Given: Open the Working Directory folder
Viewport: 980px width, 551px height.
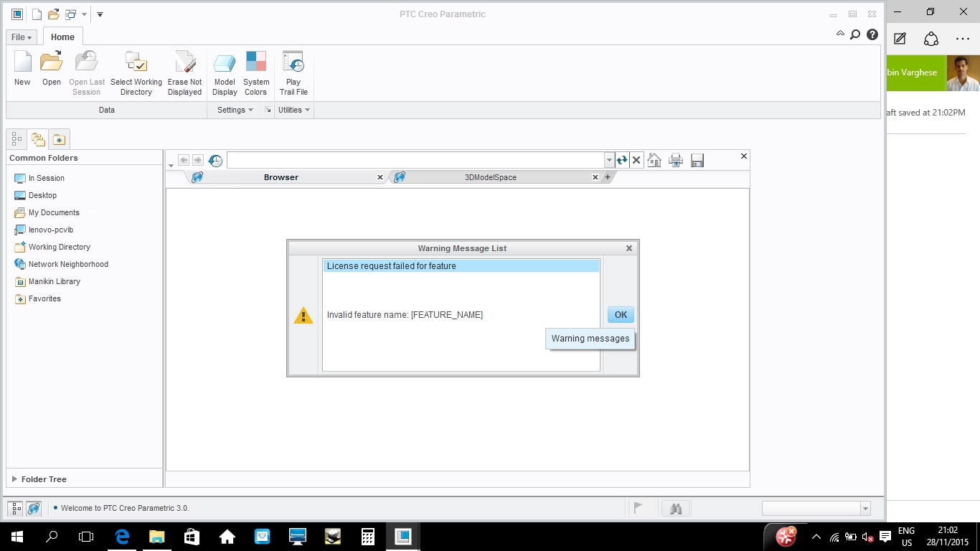Looking at the screenshot, I should pyautogui.click(x=52, y=247).
